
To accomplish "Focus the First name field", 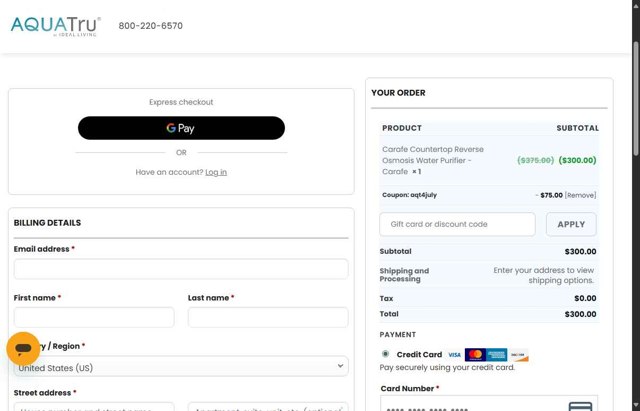I will [x=94, y=317].
